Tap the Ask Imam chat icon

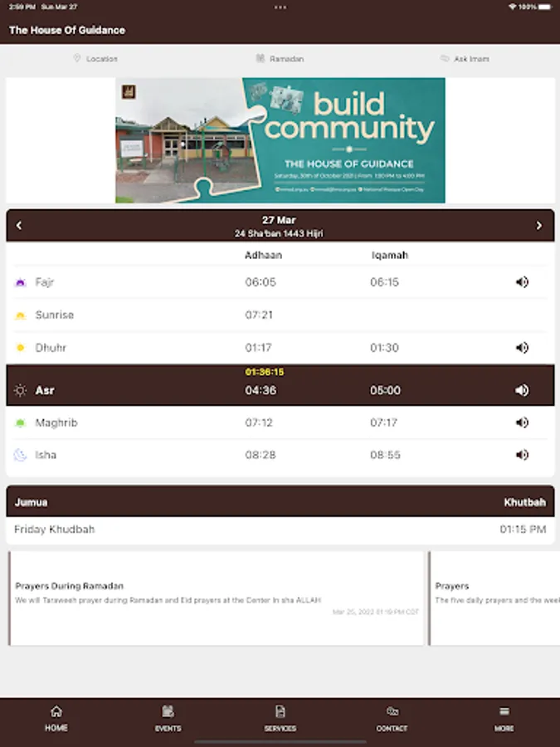pos(445,58)
